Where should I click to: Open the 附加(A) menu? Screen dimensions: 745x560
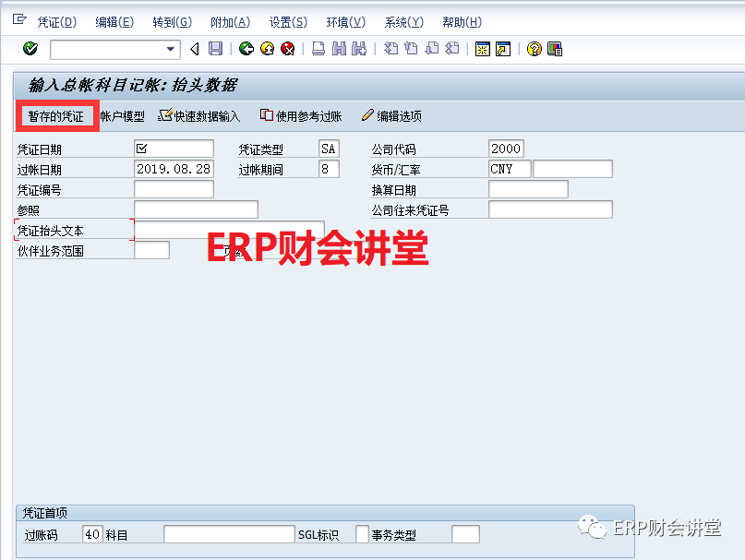point(231,22)
